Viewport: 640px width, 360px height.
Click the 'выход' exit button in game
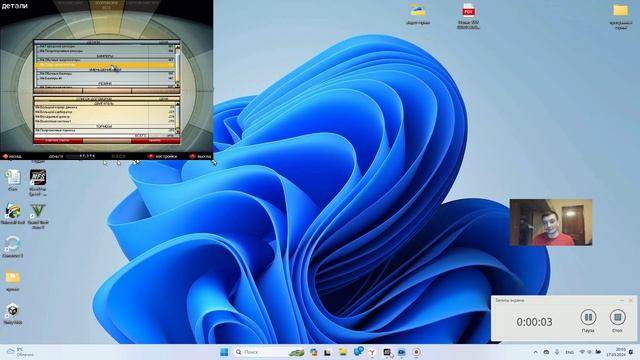(200, 156)
